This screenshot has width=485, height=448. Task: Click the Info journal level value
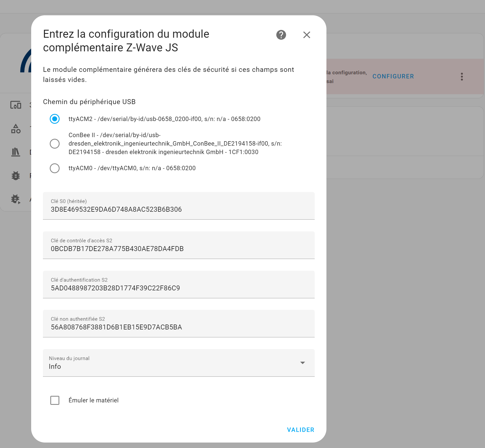click(55, 367)
